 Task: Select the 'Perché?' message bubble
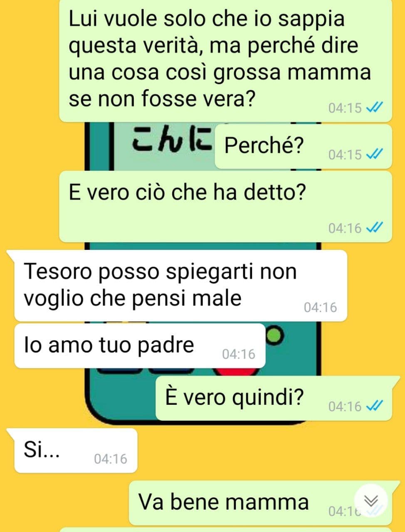point(304,146)
